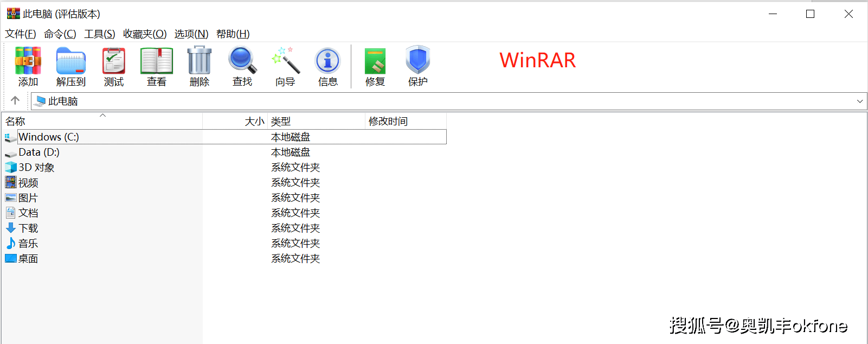Click 本地磁盘 type of Windows (C:)
Image resolution: width=868 pixels, height=344 pixels.
coord(291,137)
